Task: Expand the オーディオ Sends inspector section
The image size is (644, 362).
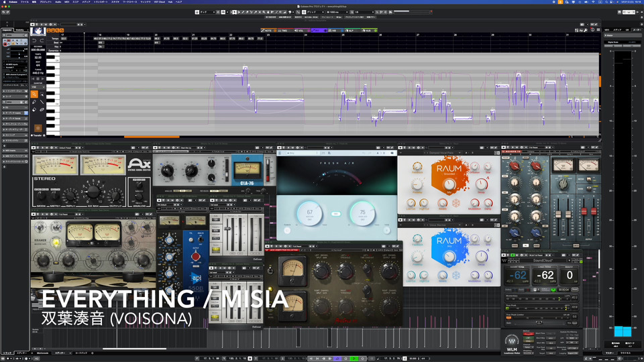Action: pyautogui.click(x=15, y=119)
